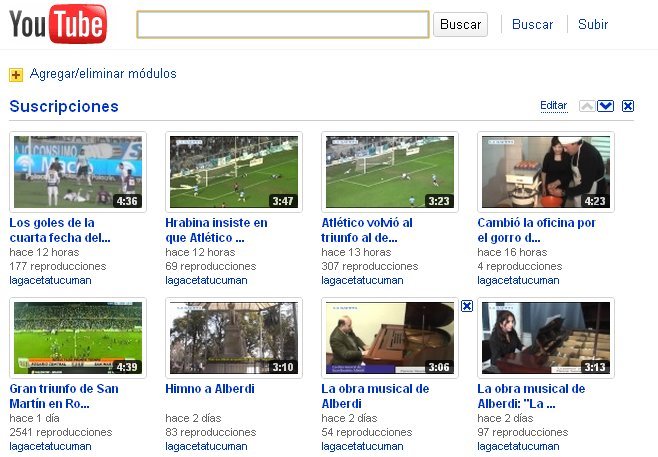This screenshot has width=658, height=457.
Task: Click Agregar/eliminar módulos link
Action: point(103,74)
